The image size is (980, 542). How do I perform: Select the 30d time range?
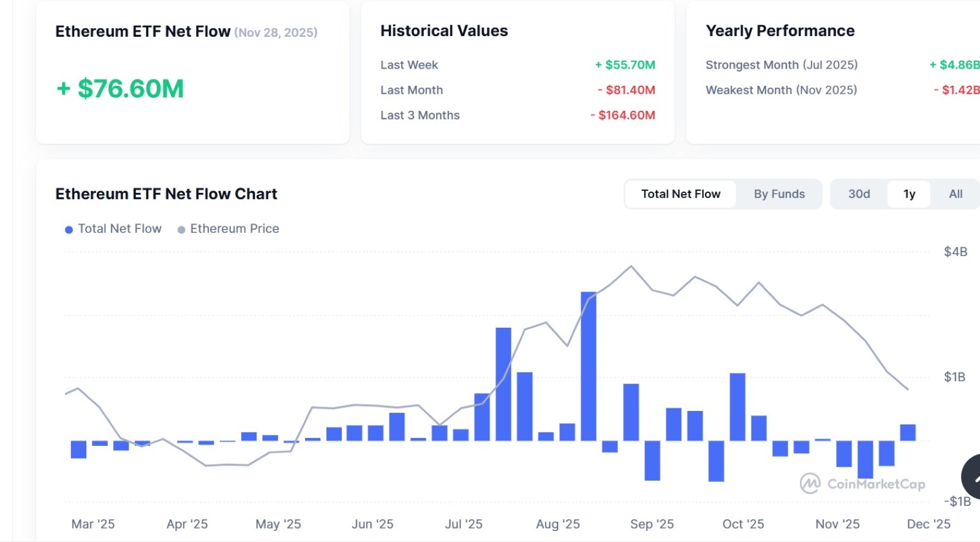859,194
